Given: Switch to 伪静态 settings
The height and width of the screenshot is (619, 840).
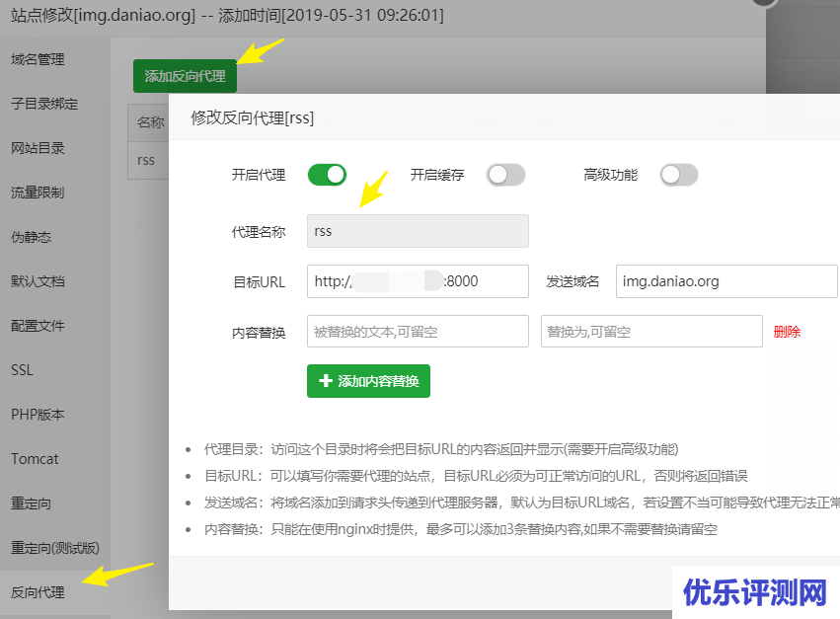Looking at the screenshot, I should click(31, 237).
